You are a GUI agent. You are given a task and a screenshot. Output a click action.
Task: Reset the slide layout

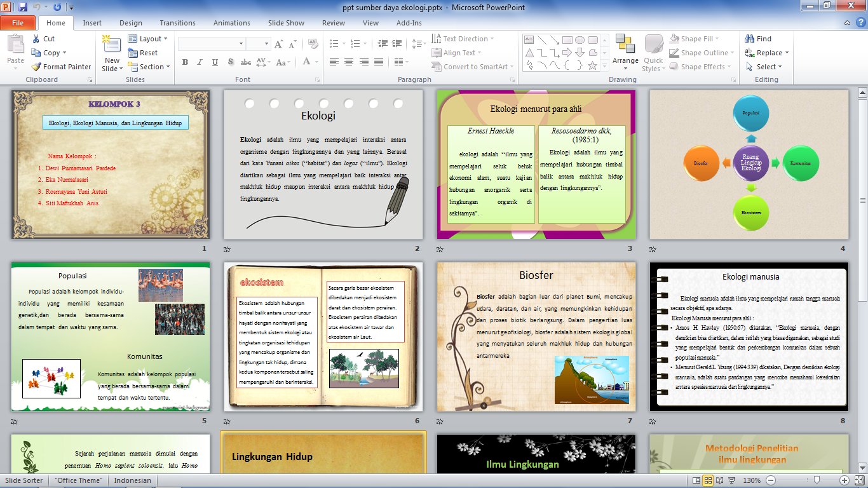[x=143, y=53]
